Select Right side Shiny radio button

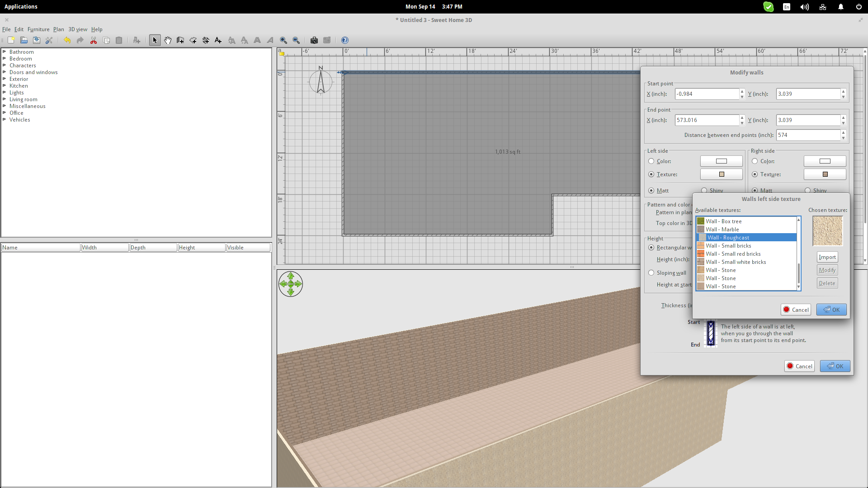[x=808, y=191]
